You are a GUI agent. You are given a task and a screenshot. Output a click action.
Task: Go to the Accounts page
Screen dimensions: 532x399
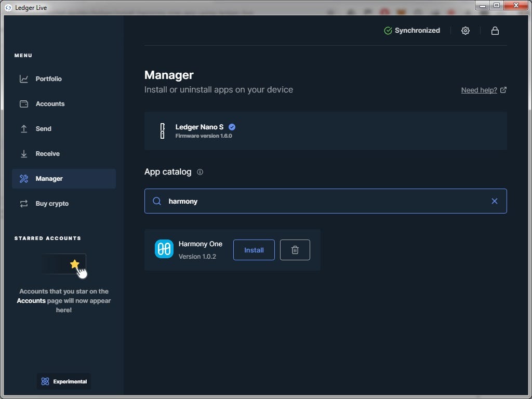[x=64, y=104]
